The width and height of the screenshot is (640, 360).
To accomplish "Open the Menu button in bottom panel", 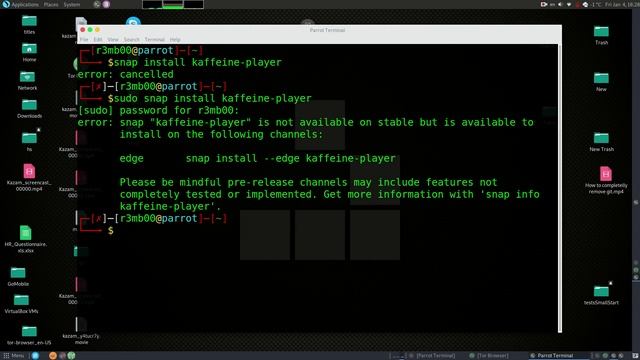I will (14, 356).
